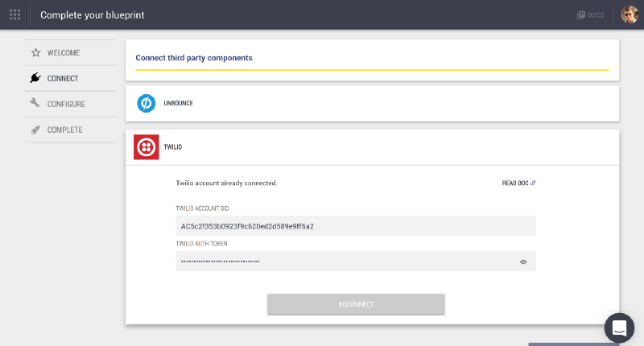Click the Connect third party components heading
This screenshot has height=346, width=644.
[194, 58]
